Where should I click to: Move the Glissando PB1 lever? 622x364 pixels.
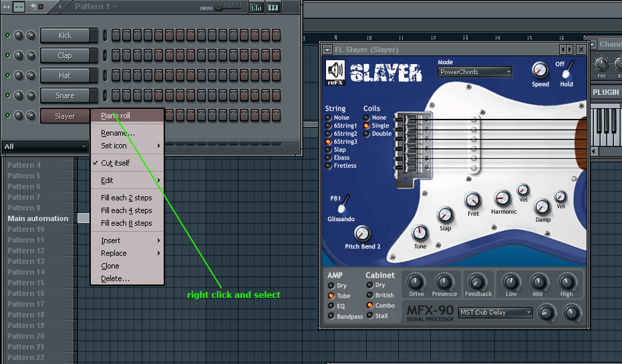(343, 204)
